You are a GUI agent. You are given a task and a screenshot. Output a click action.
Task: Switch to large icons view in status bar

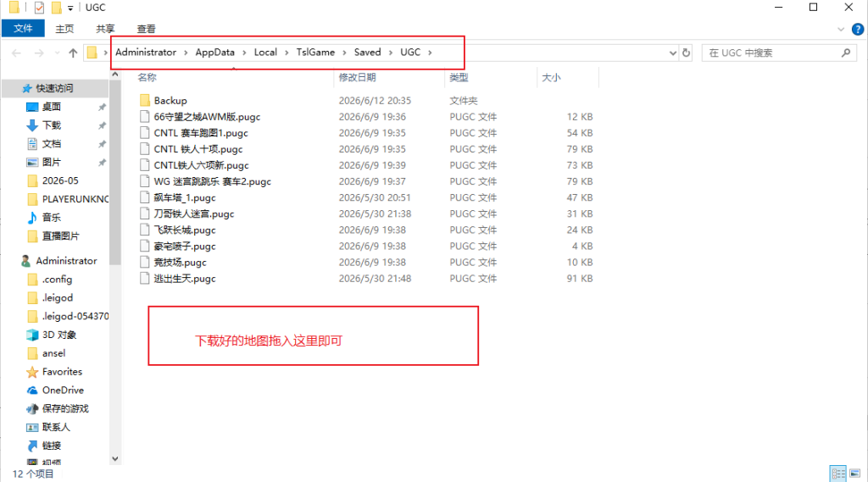tap(854, 474)
